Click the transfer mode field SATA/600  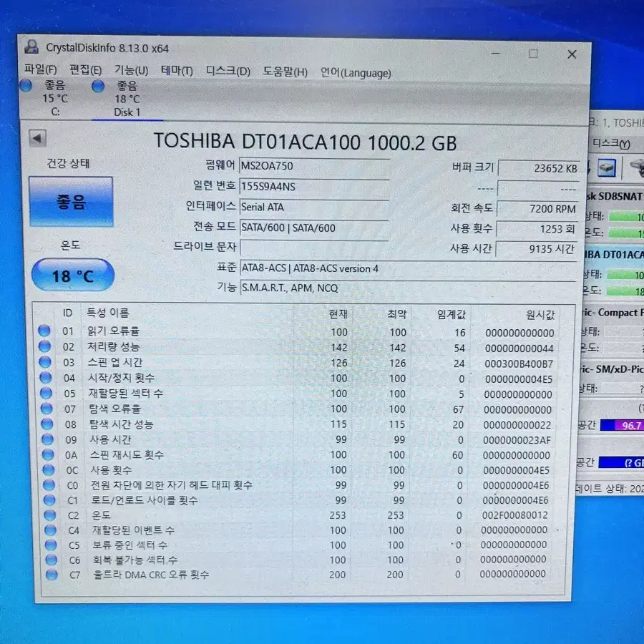314,228
